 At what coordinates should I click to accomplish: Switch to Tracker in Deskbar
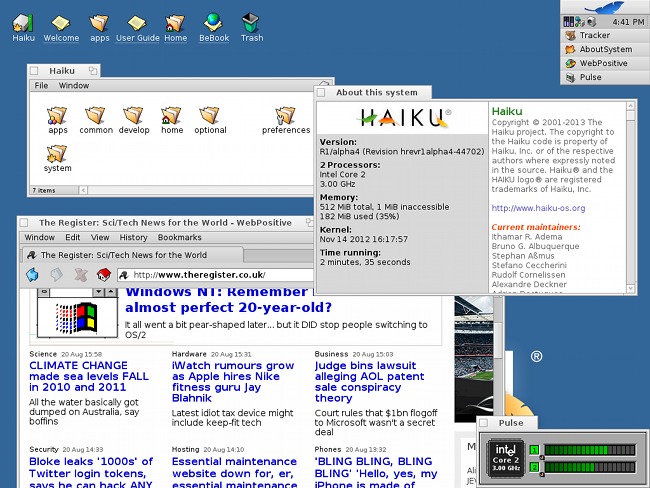click(605, 35)
